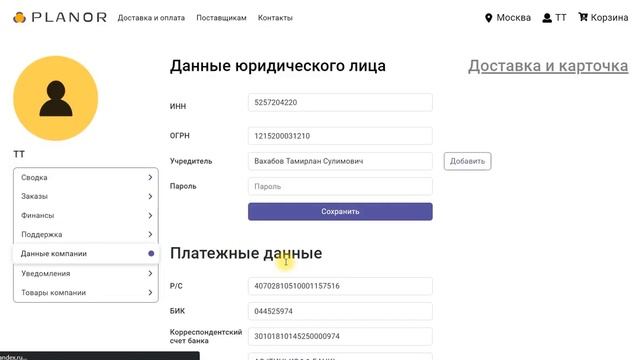Click the Учредитель input field
This screenshot has width=640, height=360.
point(340,161)
